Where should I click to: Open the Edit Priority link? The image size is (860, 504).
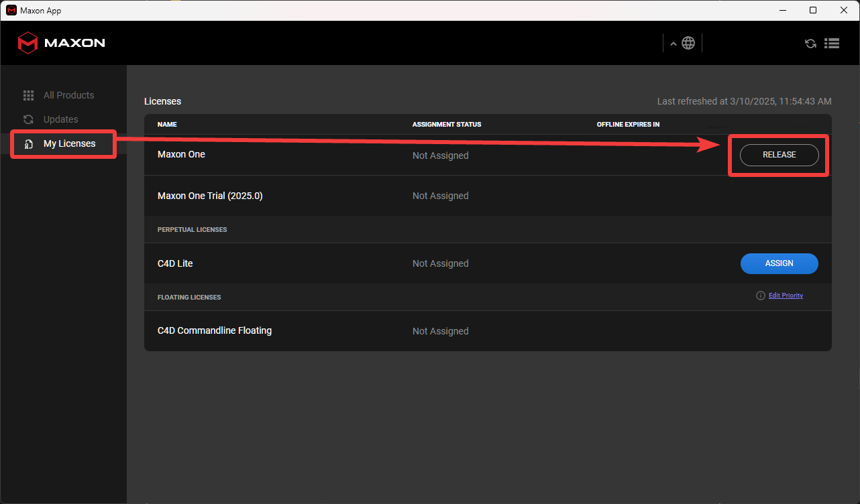pyautogui.click(x=786, y=296)
